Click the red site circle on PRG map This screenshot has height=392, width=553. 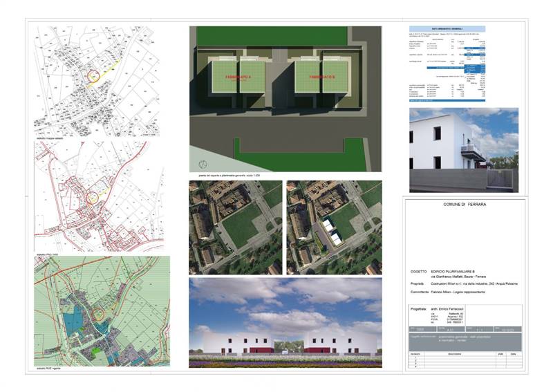click(x=91, y=198)
